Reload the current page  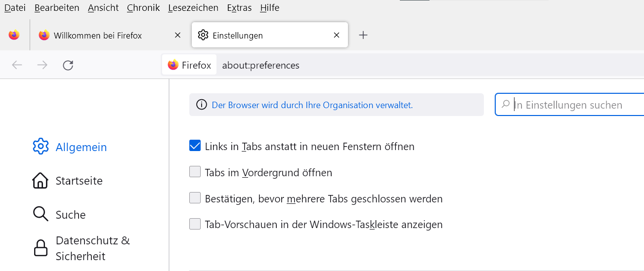(x=68, y=65)
